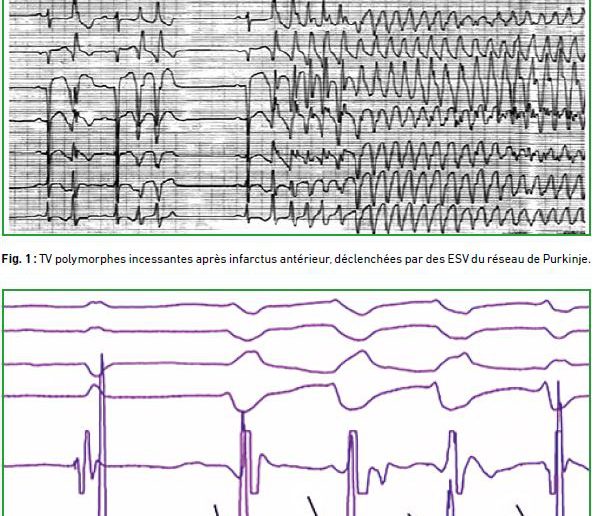Click the second black arrow under the purple tracing
The image size is (594, 516).
tap(313, 507)
